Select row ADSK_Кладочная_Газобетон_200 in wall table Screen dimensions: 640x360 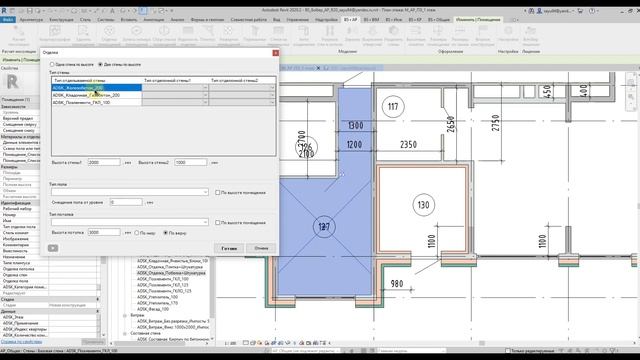tap(97, 95)
